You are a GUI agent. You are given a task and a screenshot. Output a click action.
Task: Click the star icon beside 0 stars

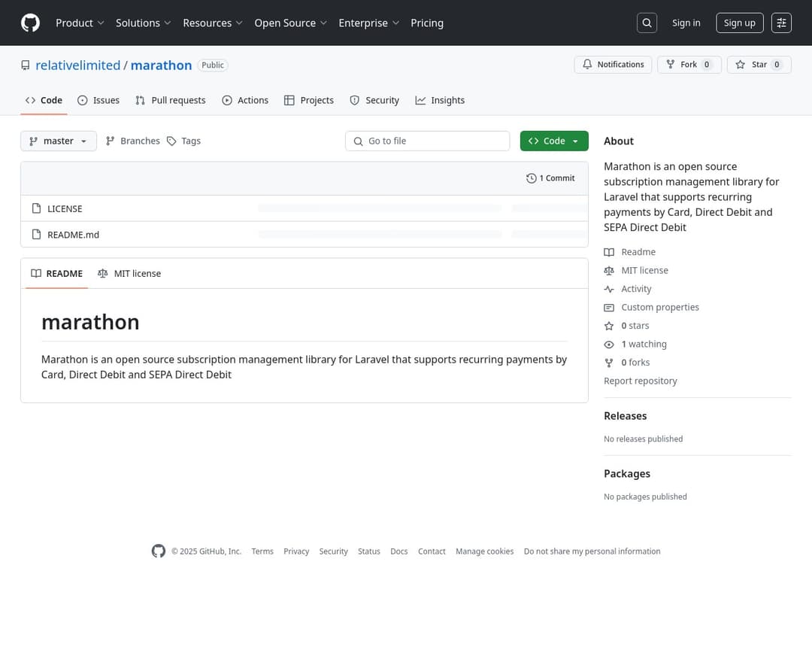pos(609,326)
